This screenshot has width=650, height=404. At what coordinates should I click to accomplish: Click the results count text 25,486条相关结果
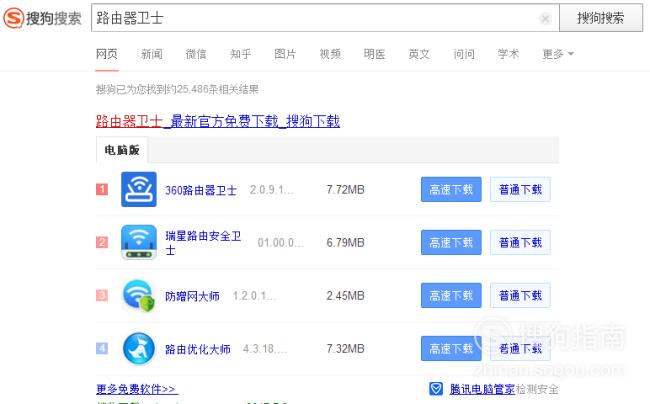point(217,89)
